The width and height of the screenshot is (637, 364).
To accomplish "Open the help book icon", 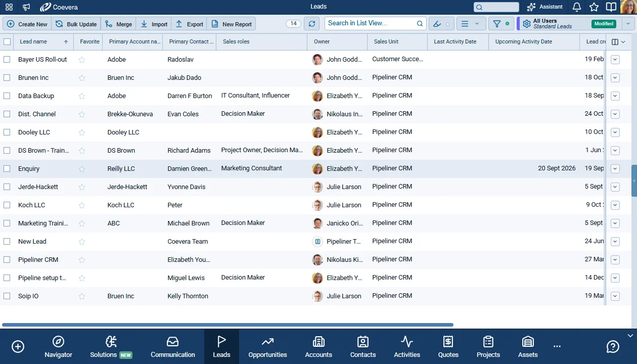I will [x=611, y=7].
